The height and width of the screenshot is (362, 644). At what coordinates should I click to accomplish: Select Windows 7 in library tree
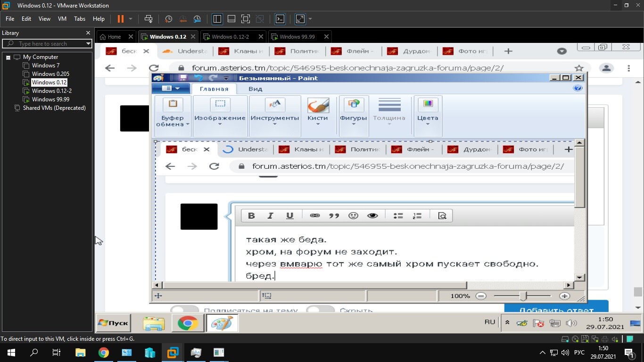click(45, 66)
